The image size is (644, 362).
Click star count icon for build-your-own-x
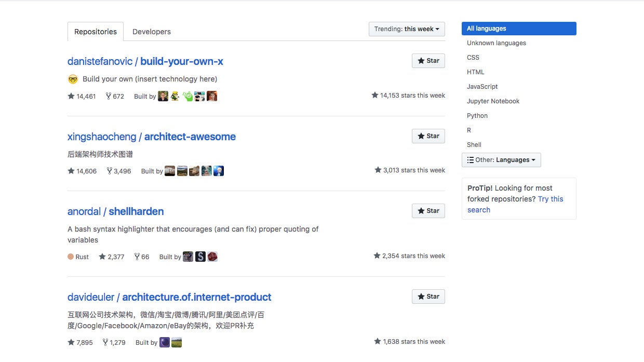(71, 96)
